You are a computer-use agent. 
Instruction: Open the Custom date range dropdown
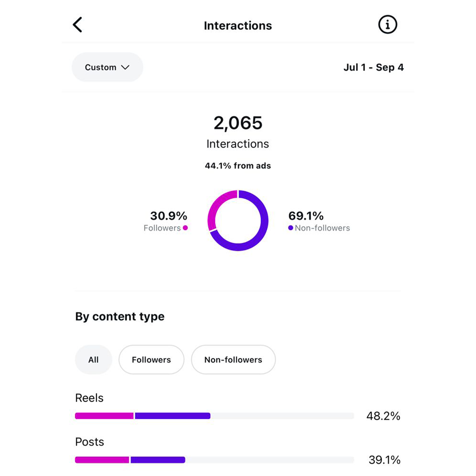pos(107,67)
